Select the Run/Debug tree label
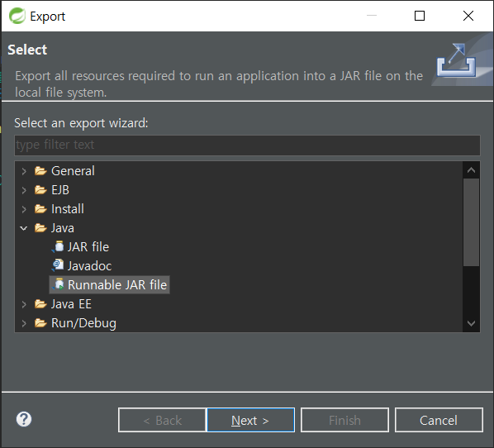494x448 pixels. 83,323
